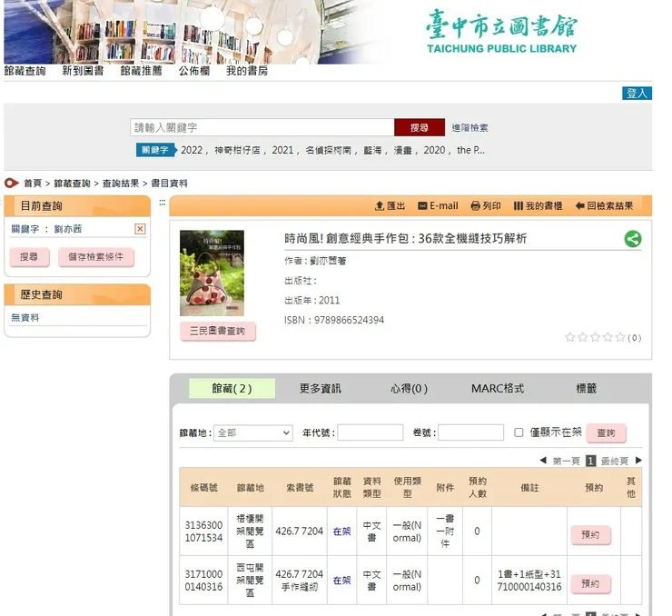
Task: Click the 儲存檢索條件 button
Action: 95,257
